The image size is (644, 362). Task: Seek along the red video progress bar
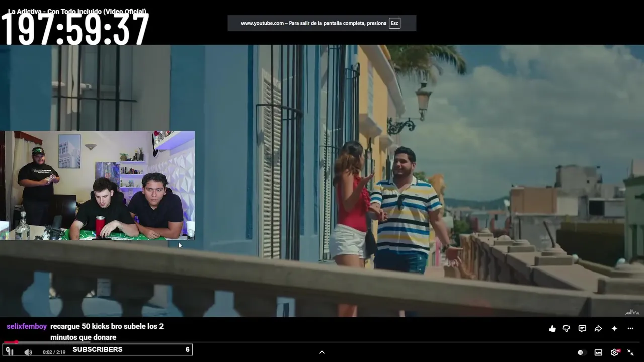pyautogui.click(x=322, y=342)
